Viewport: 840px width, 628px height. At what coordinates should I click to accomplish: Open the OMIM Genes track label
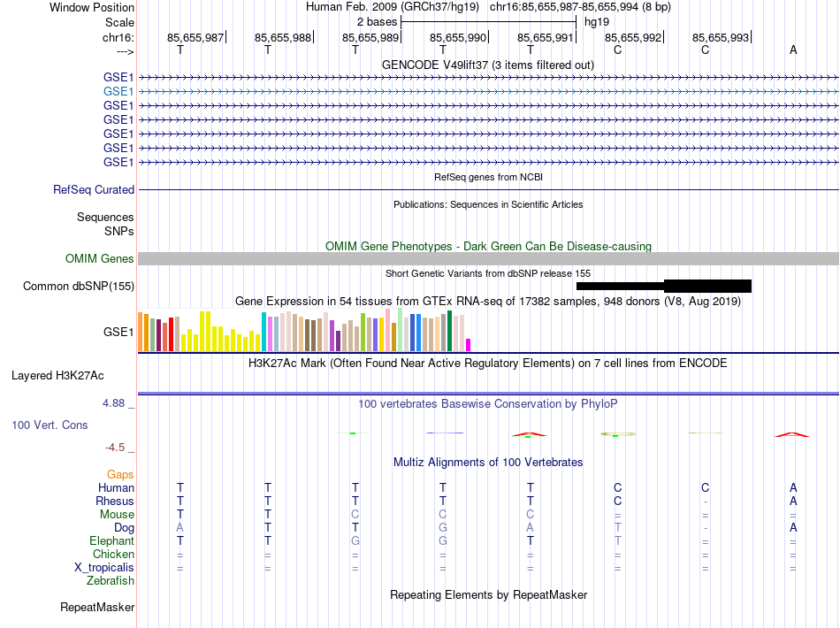[x=99, y=259]
